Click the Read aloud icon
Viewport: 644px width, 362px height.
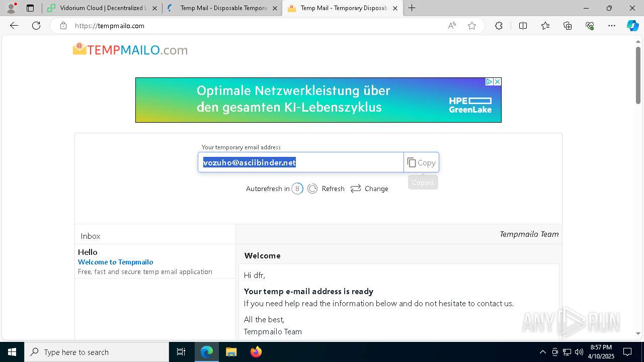tap(452, 26)
